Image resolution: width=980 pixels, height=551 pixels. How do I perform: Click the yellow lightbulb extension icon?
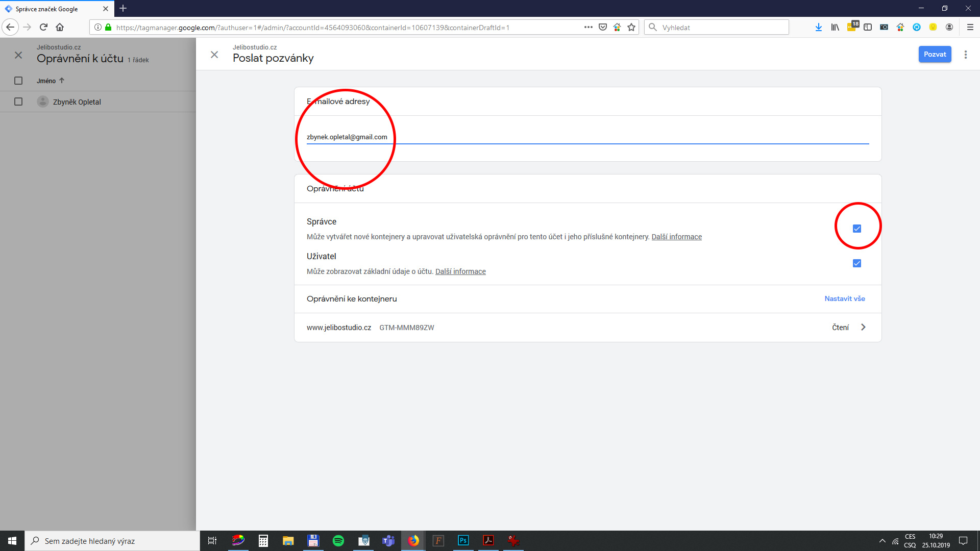pos(933,27)
